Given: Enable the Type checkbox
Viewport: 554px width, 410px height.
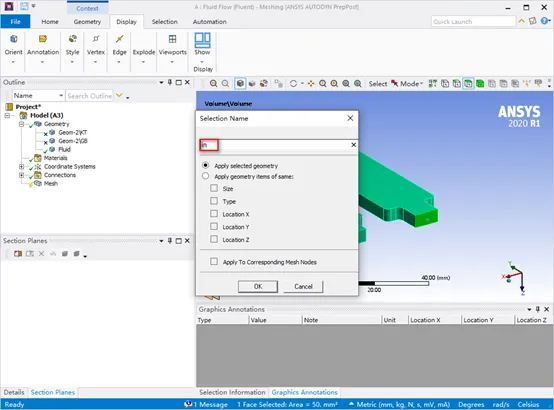Looking at the screenshot, I should pyautogui.click(x=214, y=201).
